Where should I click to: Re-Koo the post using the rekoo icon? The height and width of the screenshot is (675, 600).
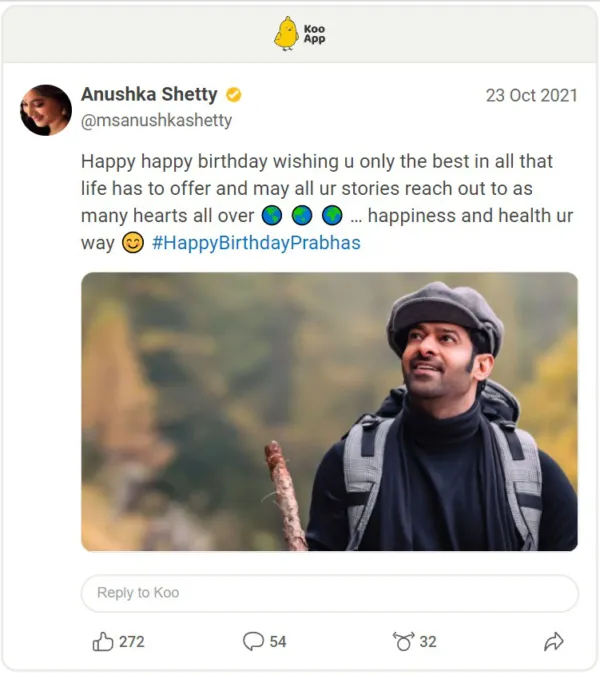[404, 642]
